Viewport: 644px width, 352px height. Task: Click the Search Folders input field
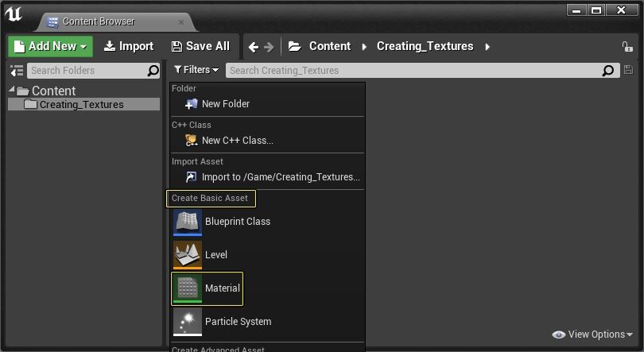(87, 71)
